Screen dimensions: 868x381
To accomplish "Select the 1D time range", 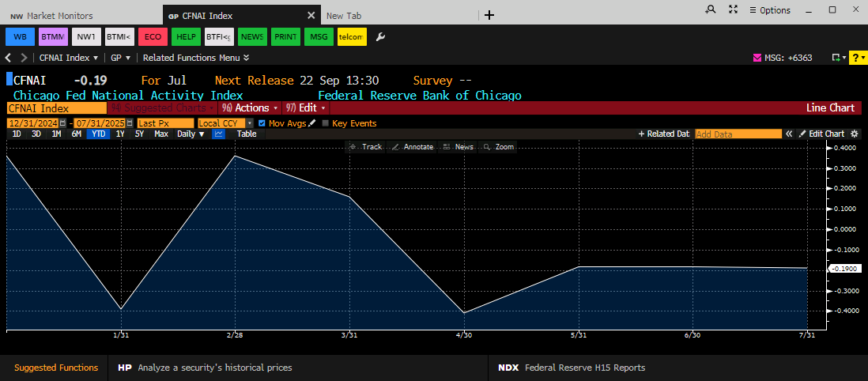I will click(x=17, y=134).
